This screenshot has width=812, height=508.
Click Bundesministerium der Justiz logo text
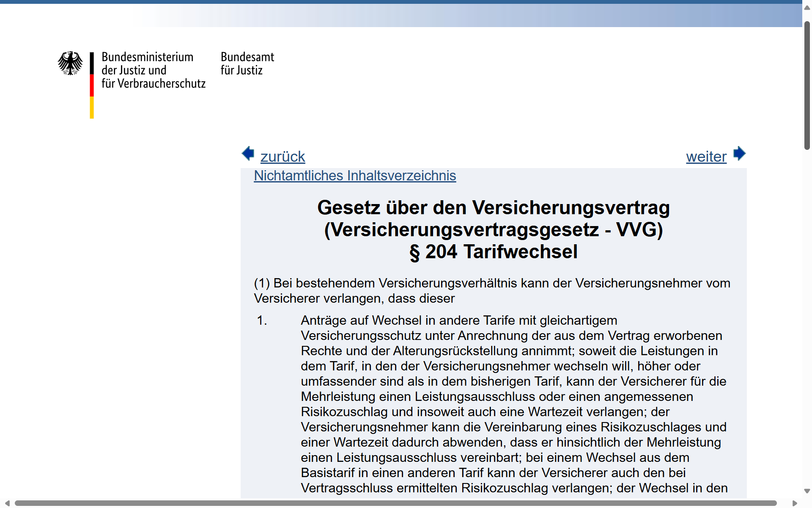pos(153,70)
